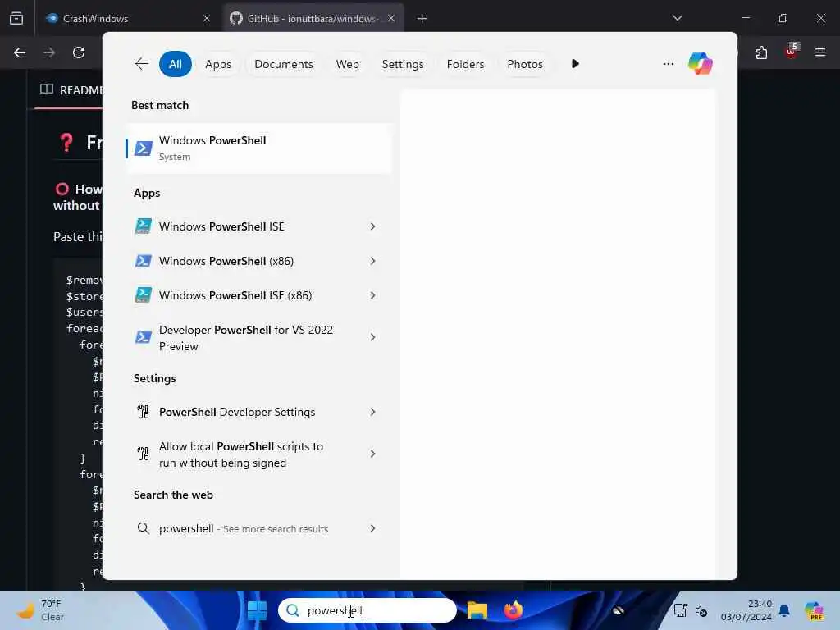Image resolution: width=840 pixels, height=630 pixels.
Task: Expand powershell web search results chevron
Action: (373, 528)
